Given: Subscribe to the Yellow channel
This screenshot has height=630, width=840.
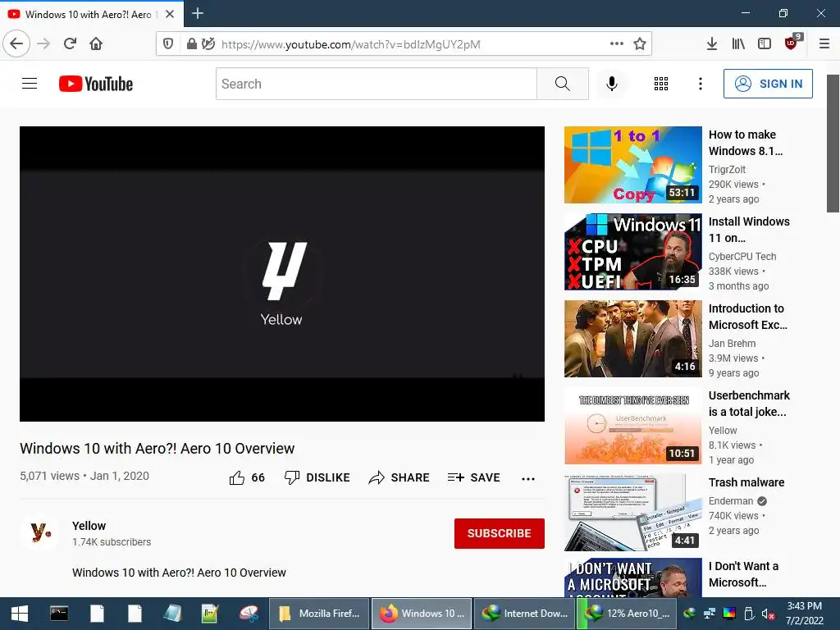Looking at the screenshot, I should tap(500, 533).
